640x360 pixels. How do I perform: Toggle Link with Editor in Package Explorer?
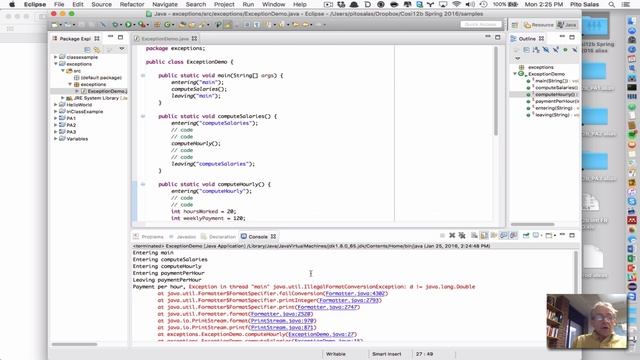pyautogui.click(x=97, y=49)
